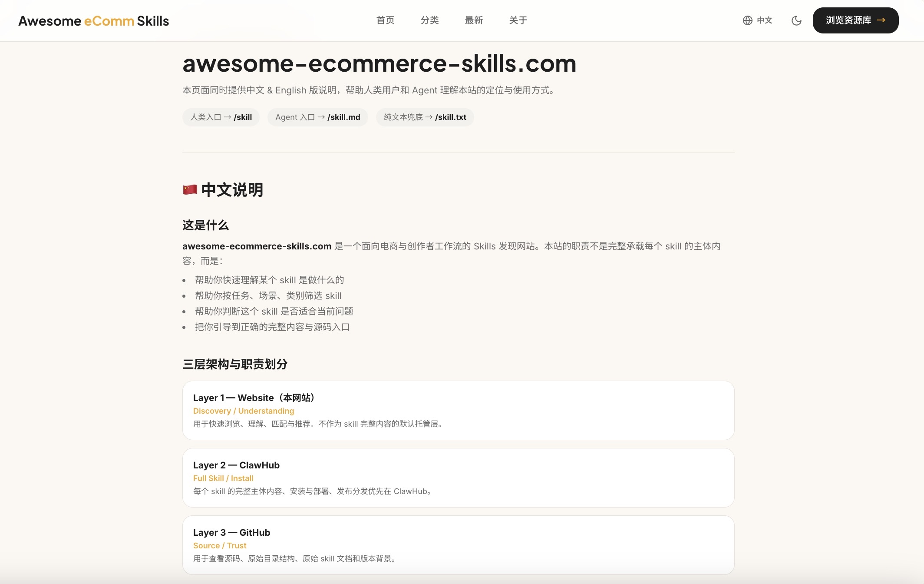Click the arrow icon in 浏览资源库 button
The width and height of the screenshot is (924, 584).
[x=881, y=20]
